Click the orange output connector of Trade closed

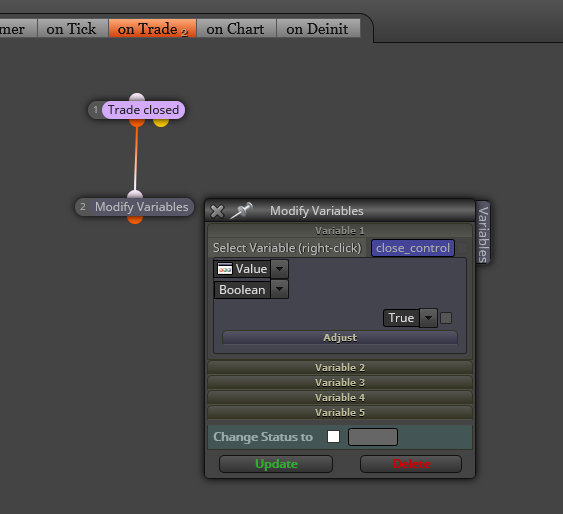pyautogui.click(x=137, y=122)
